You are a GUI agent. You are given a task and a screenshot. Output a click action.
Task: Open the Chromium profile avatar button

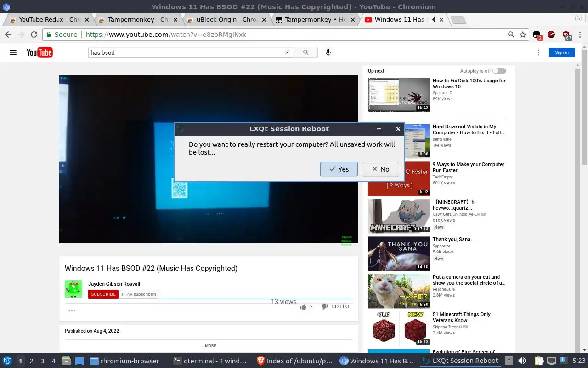click(578, 18)
